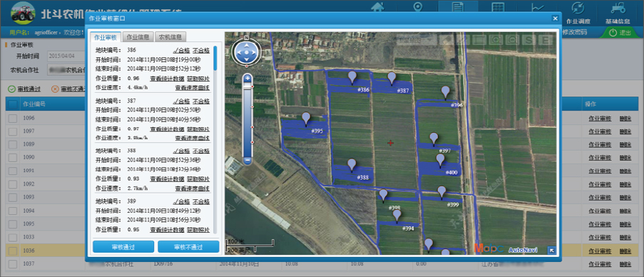This screenshot has height=277, width=644.
Task: Tick the checkbox for row 1036
Action: point(13,251)
